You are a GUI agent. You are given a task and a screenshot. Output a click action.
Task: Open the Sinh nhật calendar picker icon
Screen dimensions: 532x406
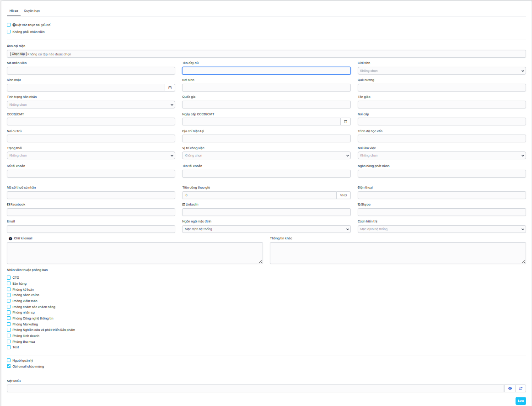coord(170,88)
